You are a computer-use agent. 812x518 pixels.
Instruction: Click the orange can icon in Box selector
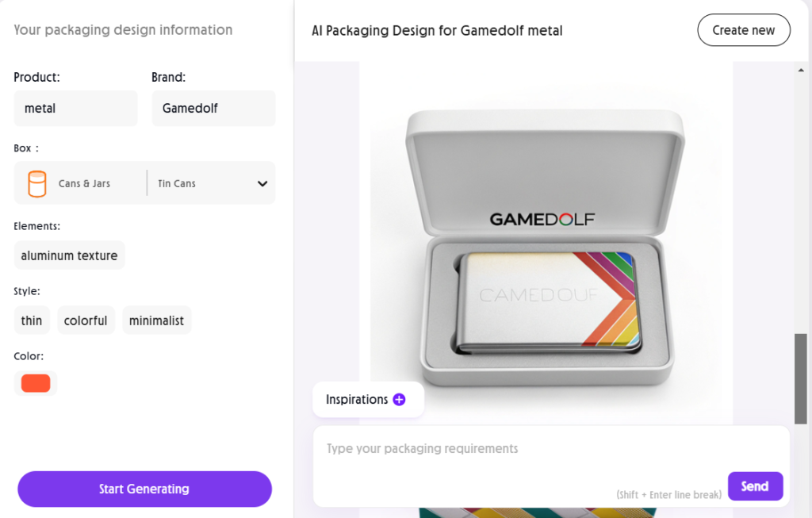click(36, 183)
